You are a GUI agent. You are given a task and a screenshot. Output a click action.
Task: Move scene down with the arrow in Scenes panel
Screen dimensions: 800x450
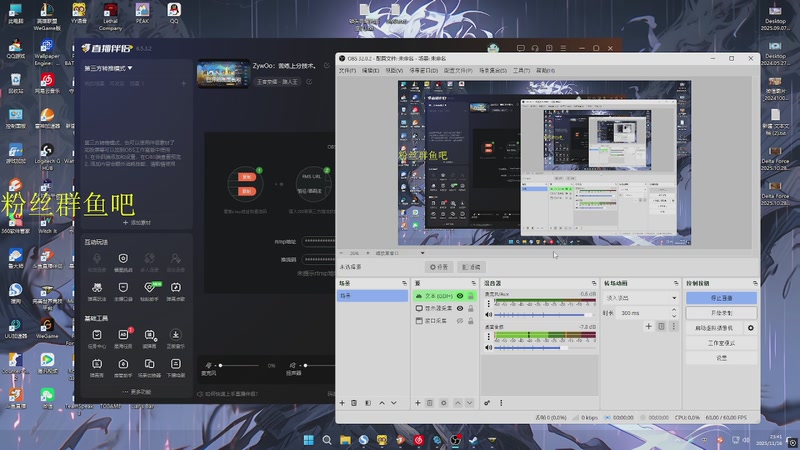tap(394, 403)
